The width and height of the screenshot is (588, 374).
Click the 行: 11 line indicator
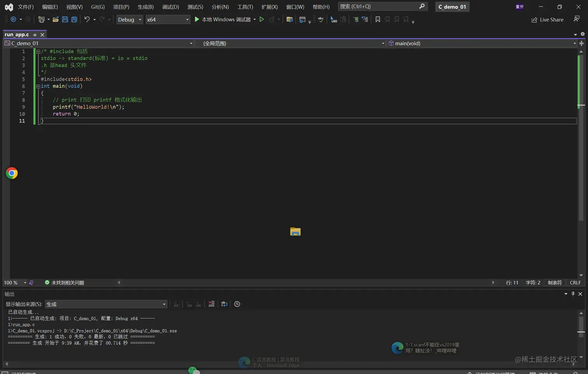(x=512, y=283)
